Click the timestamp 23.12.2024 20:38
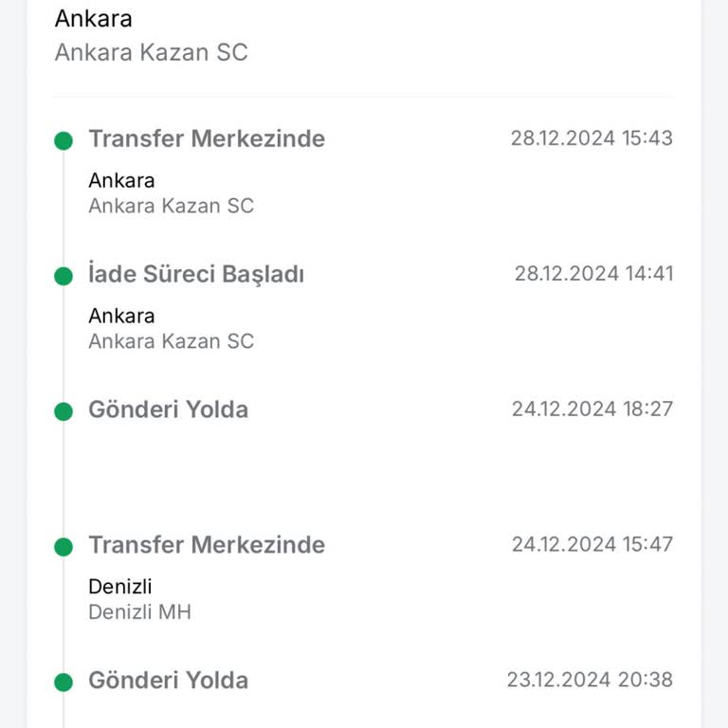The width and height of the screenshot is (728, 728). coord(590,680)
